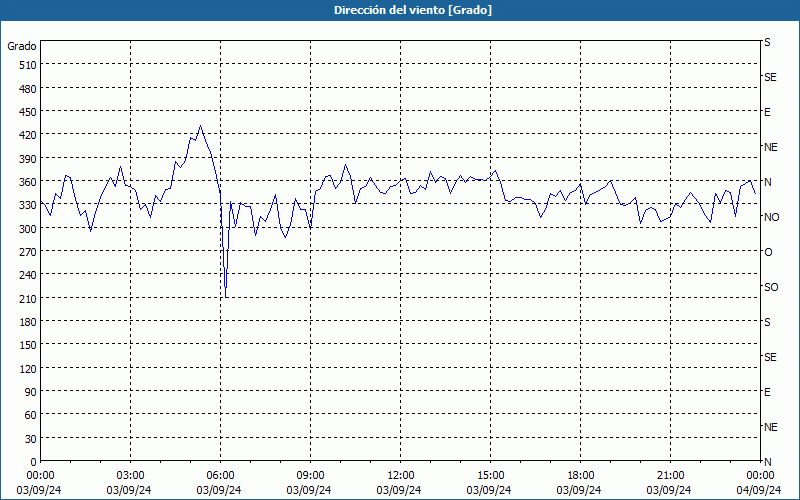Select the 'SO' compass label on the right axis

tap(771, 287)
